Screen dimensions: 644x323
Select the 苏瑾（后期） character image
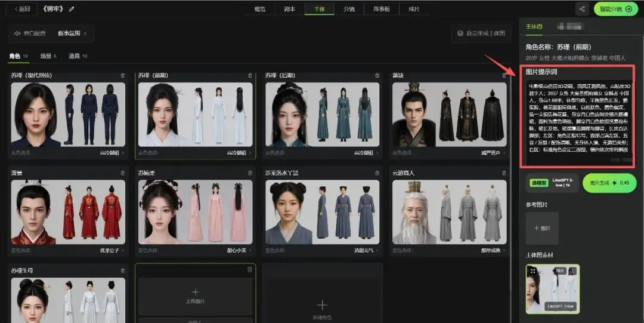(x=323, y=115)
